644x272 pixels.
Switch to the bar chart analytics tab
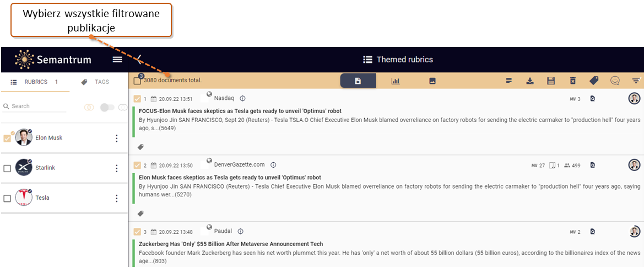click(395, 81)
